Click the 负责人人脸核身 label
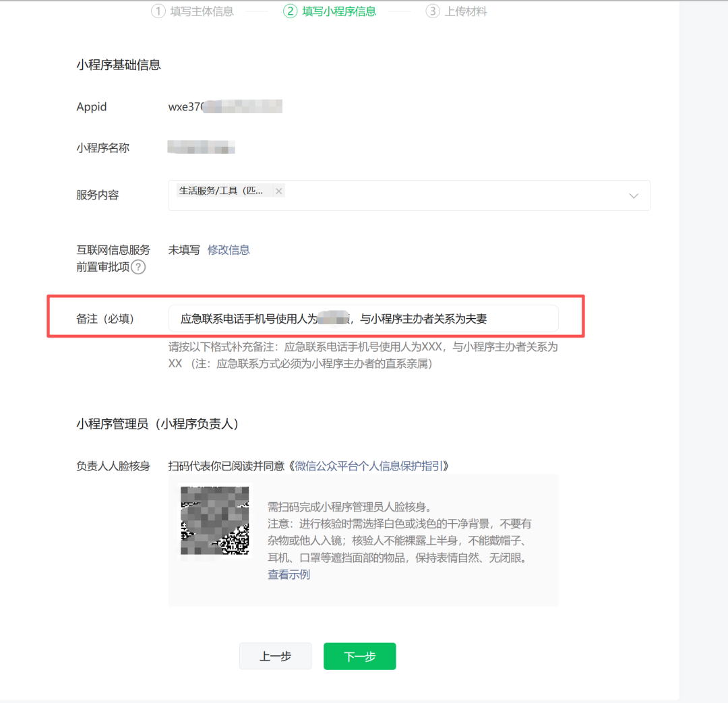Image resolution: width=728 pixels, height=703 pixels. point(113,466)
